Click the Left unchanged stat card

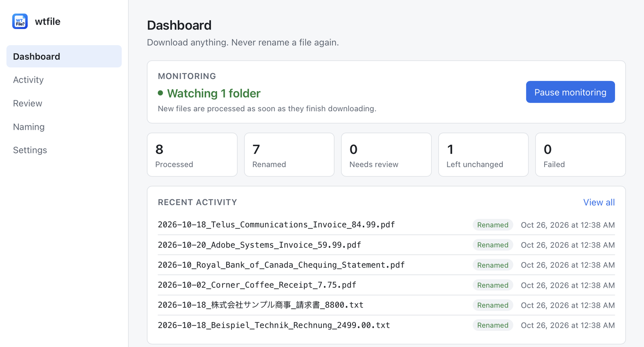[x=483, y=155]
